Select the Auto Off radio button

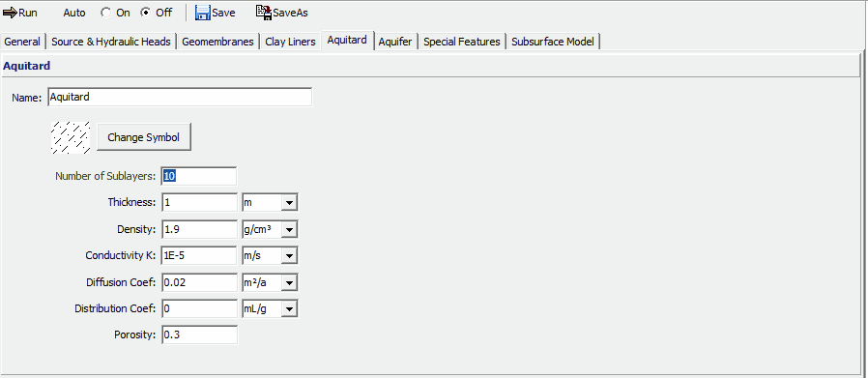pos(146,13)
